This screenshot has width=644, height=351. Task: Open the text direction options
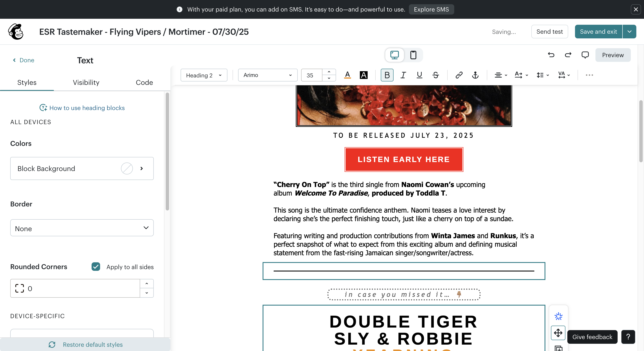coord(521,75)
